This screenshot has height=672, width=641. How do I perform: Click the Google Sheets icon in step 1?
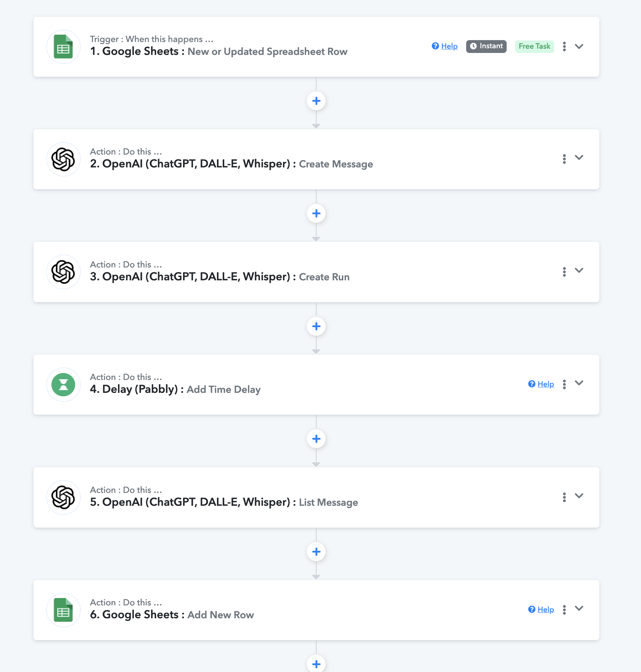pos(63,47)
